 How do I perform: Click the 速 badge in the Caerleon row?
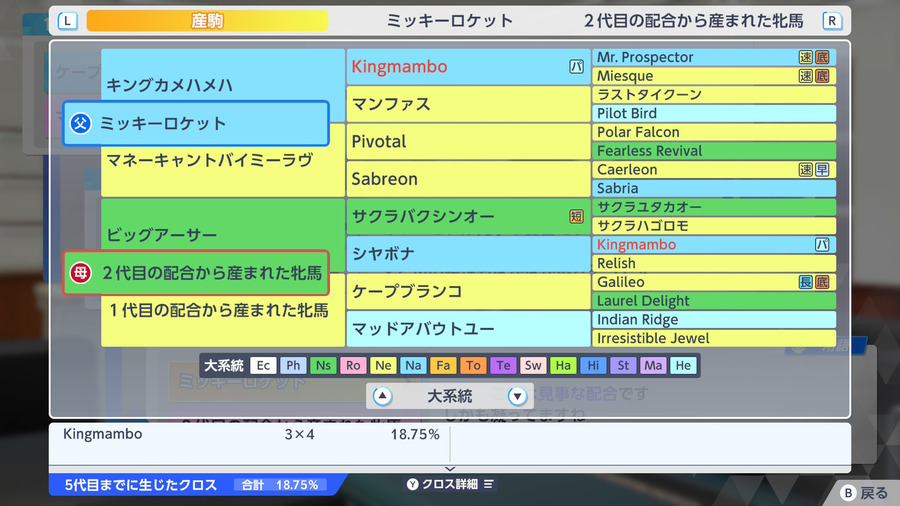(x=806, y=170)
